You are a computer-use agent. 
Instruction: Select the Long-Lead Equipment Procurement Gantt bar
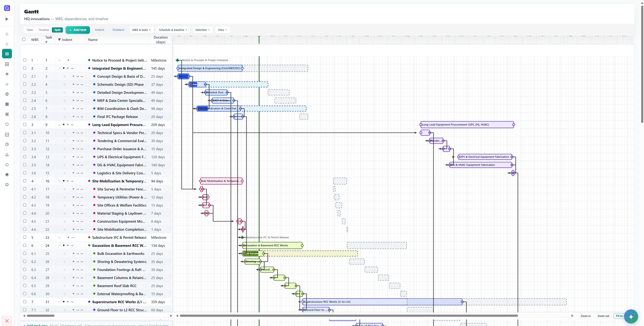coord(467,125)
